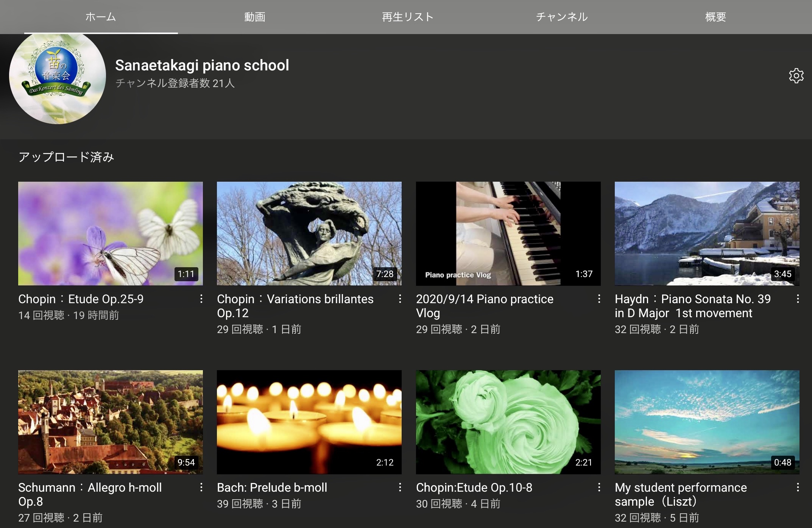Play the Piano practice Vlog thumbnail

[x=508, y=233]
